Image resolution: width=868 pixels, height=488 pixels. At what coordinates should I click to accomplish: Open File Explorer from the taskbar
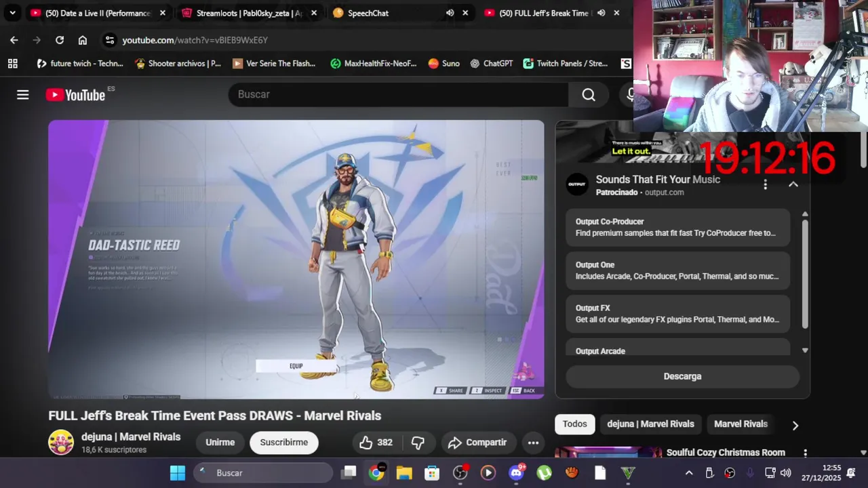[x=404, y=473]
